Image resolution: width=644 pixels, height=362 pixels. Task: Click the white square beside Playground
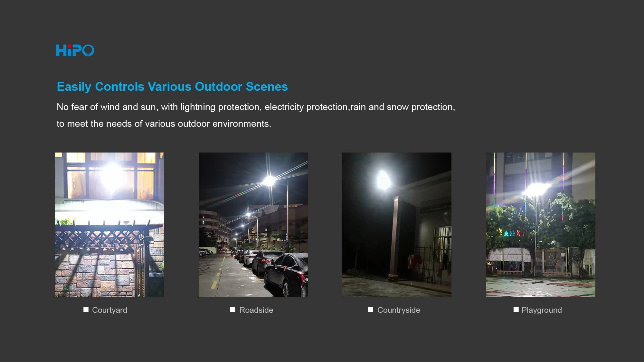[516, 310]
